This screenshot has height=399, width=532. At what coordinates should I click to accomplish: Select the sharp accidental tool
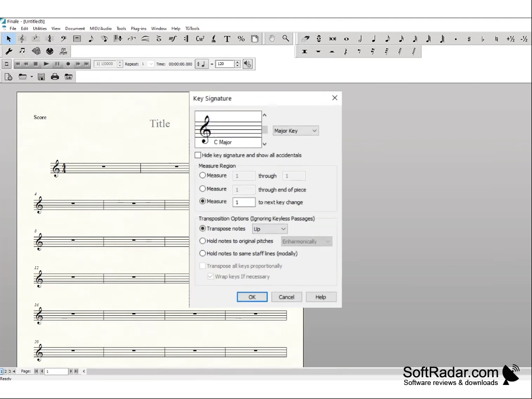point(469,39)
